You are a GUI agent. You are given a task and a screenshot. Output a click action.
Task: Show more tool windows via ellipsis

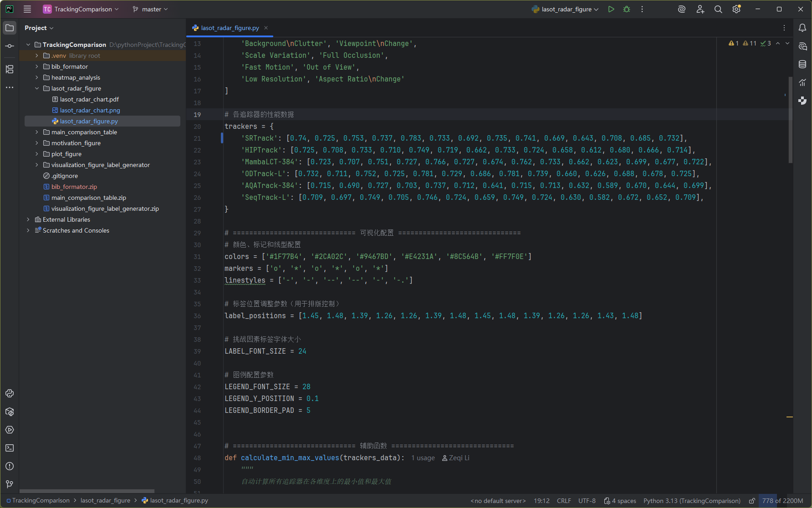tap(10, 87)
